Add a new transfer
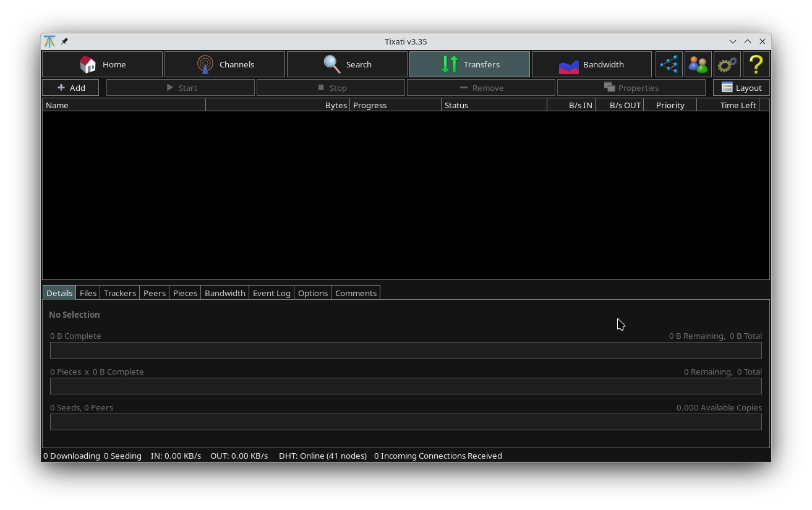Viewport: 812px width, 510px height. point(71,88)
